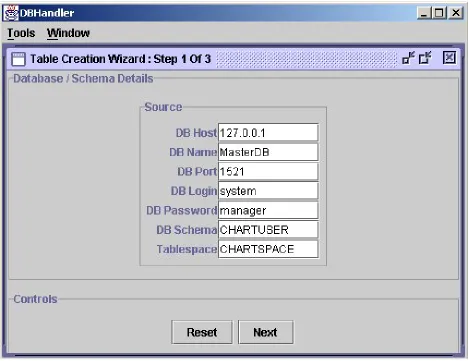This screenshot has width=468, height=361.
Task: Open the Tools menu
Action: click(x=21, y=33)
